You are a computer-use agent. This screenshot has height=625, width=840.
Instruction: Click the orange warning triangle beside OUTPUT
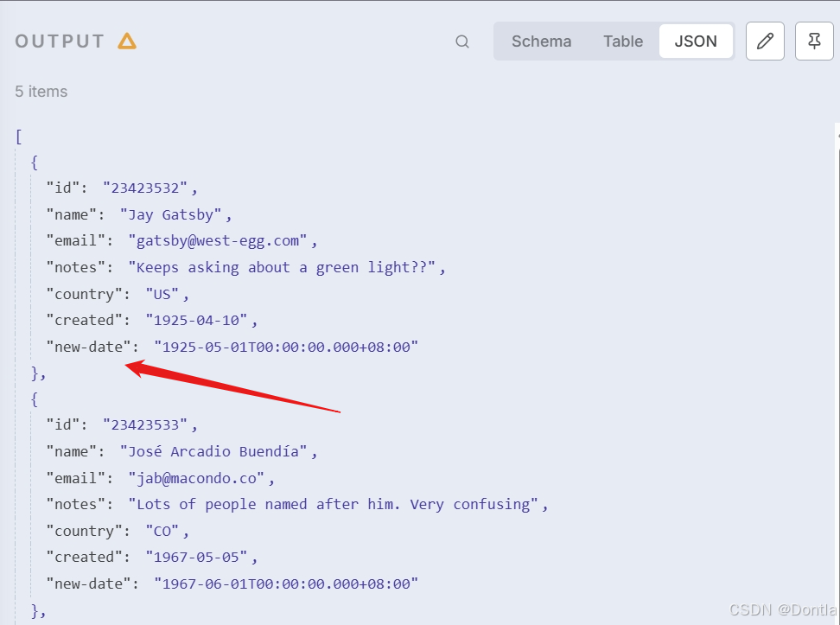(127, 41)
